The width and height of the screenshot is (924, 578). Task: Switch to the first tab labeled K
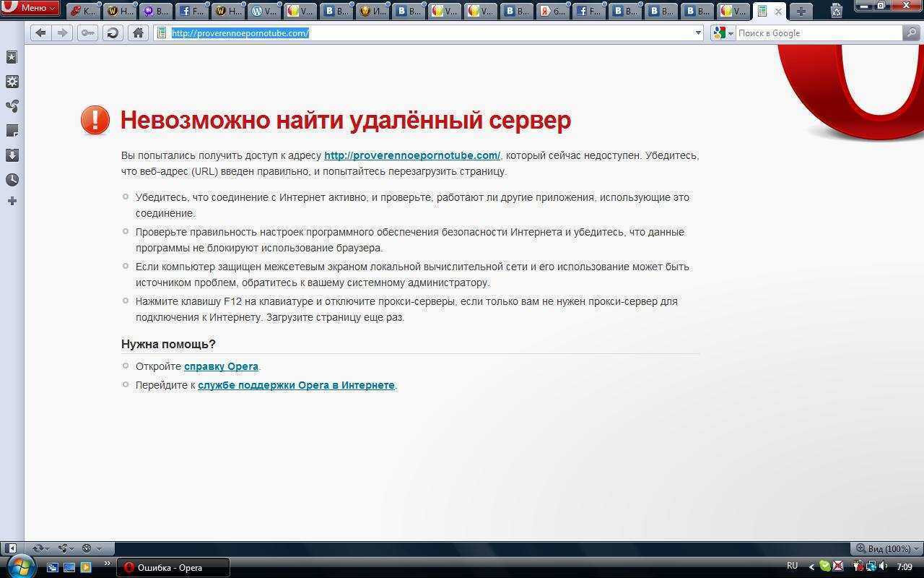83,11
